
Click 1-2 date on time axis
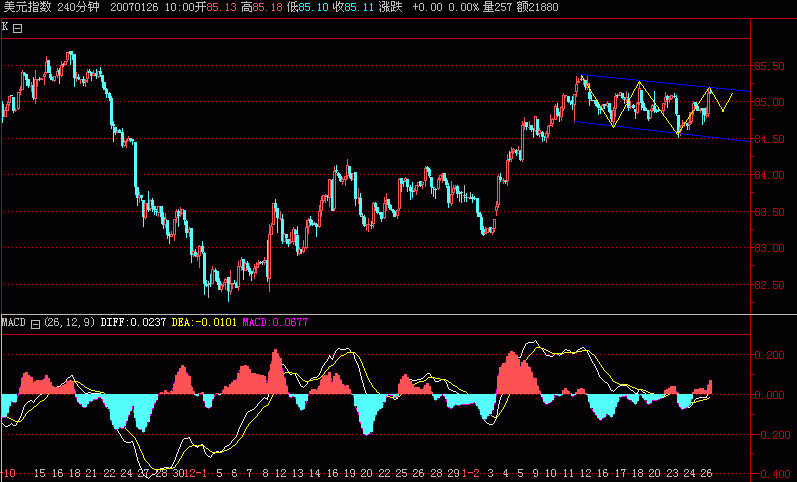(470, 473)
